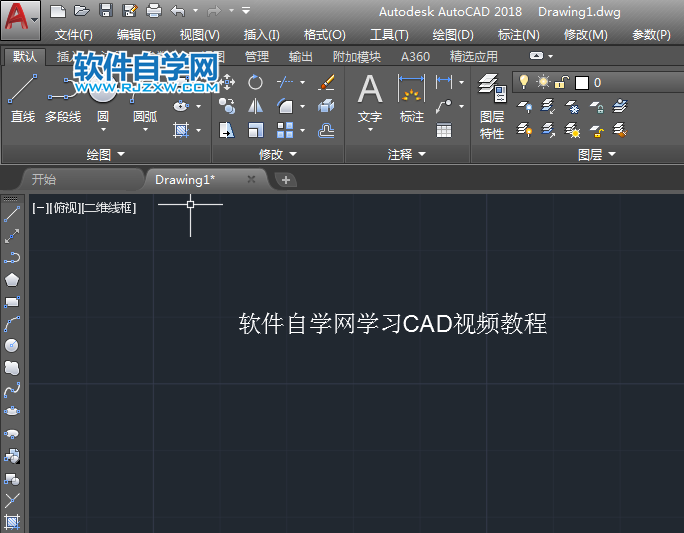The height and width of the screenshot is (533, 684).
Task: Select the Offset tool in the Modify panel
Action: (x=326, y=130)
